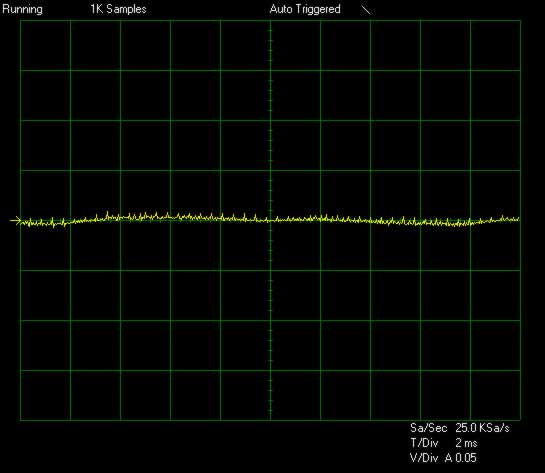Select the 0.05 volts per division value
Viewport: 545px width, 473px height.
[x=466, y=458]
